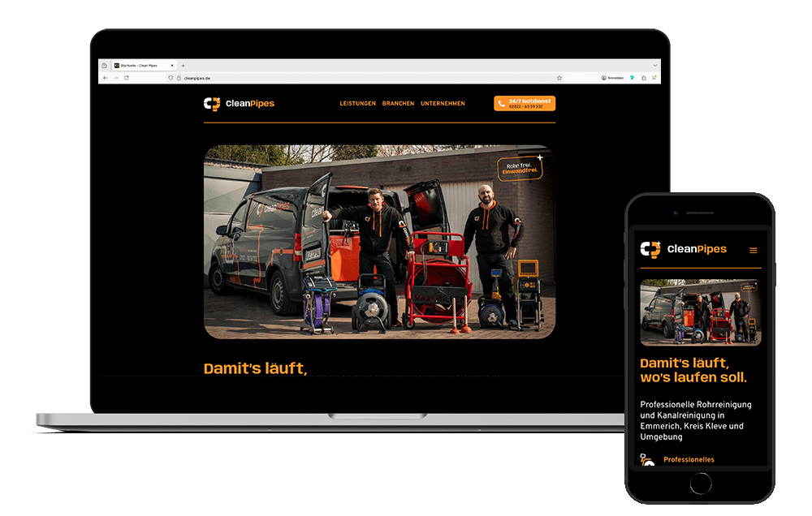Open a new browser tab with plus
812x516 pixels.
coord(183,65)
